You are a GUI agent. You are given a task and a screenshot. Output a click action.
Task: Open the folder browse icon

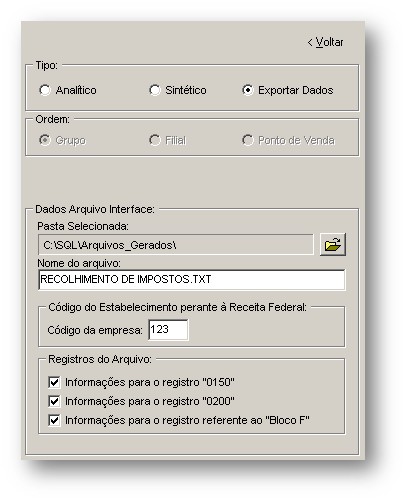tap(333, 245)
